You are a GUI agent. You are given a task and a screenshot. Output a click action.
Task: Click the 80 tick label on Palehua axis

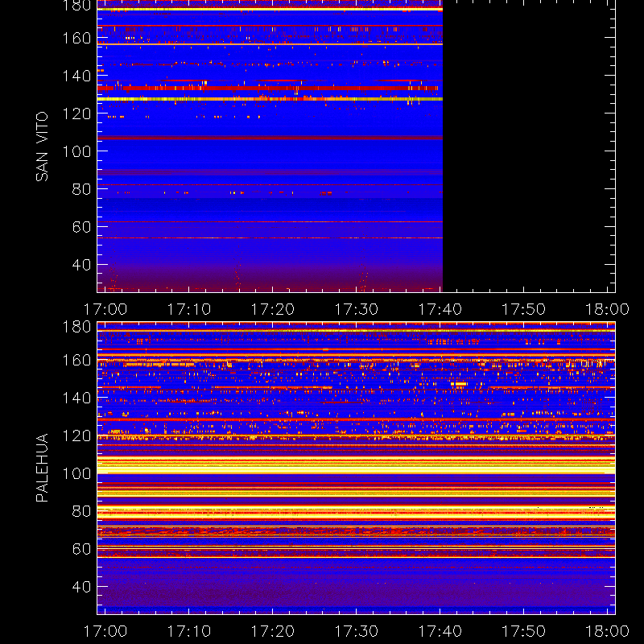pyautogui.click(x=81, y=511)
